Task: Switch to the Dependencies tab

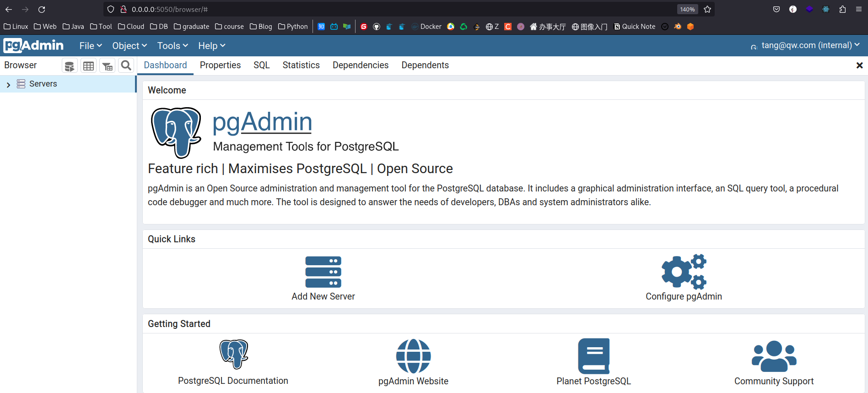Action: (361, 65)
